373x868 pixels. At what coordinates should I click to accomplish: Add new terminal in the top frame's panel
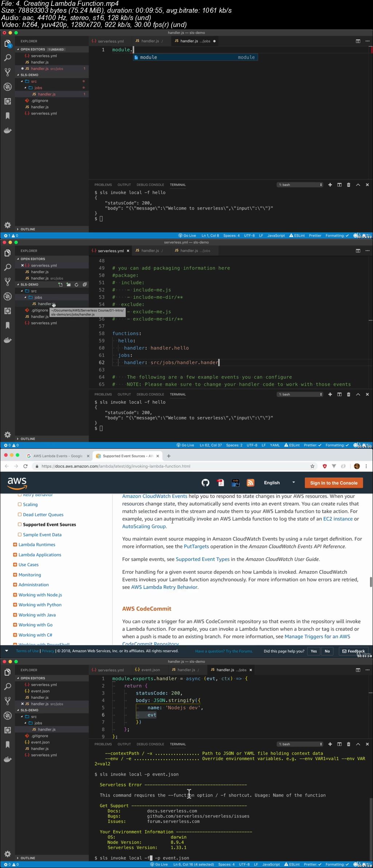coord(330,185)
